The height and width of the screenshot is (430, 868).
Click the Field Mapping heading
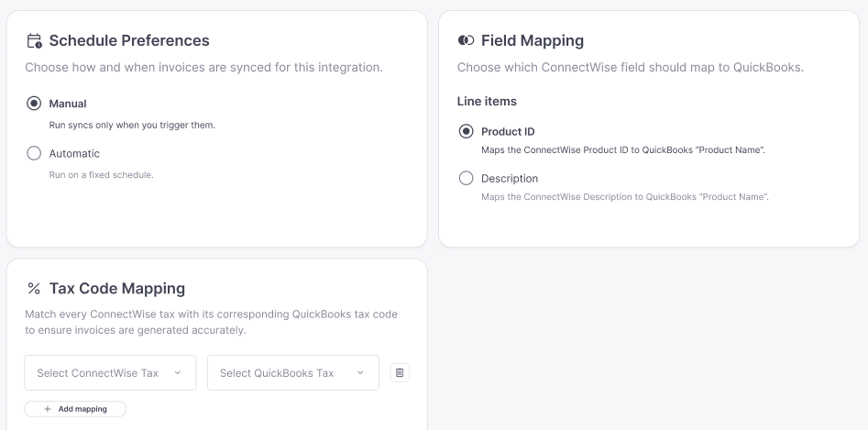coord(532,40)
